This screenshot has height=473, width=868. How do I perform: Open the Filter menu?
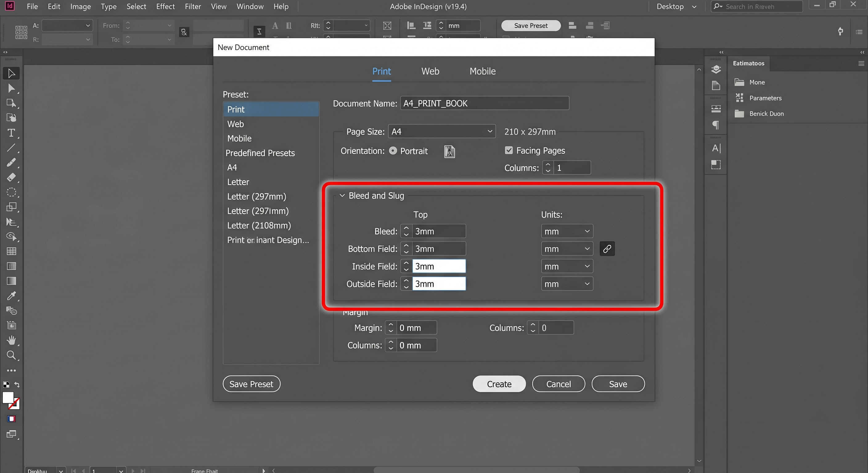pos(193,6)
